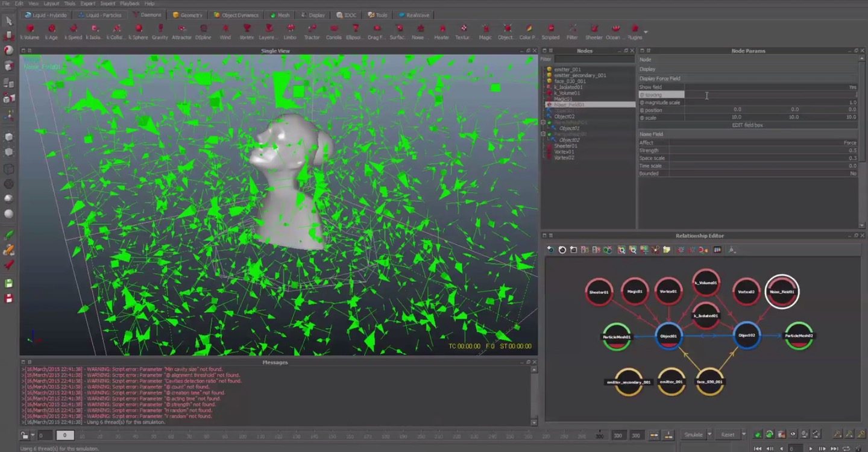868x452 pixels.
Task: Add a Coriolis daemon
Action: coord(333,31)
